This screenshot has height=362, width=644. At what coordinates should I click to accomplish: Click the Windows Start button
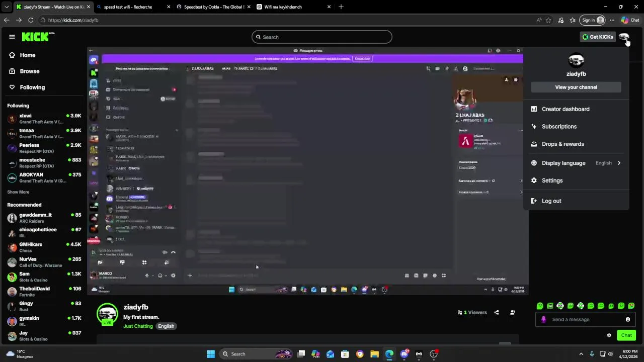[x=211, y=354]
